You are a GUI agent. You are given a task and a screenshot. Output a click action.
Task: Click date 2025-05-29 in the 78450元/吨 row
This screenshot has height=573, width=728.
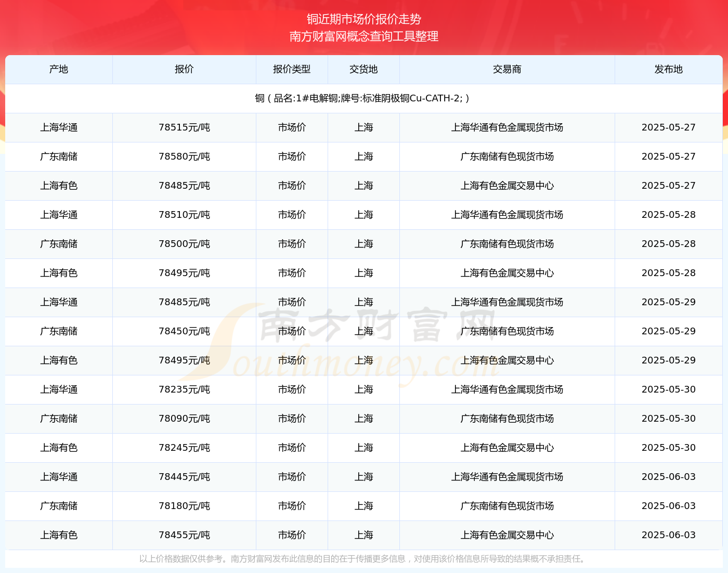point(668,331)
